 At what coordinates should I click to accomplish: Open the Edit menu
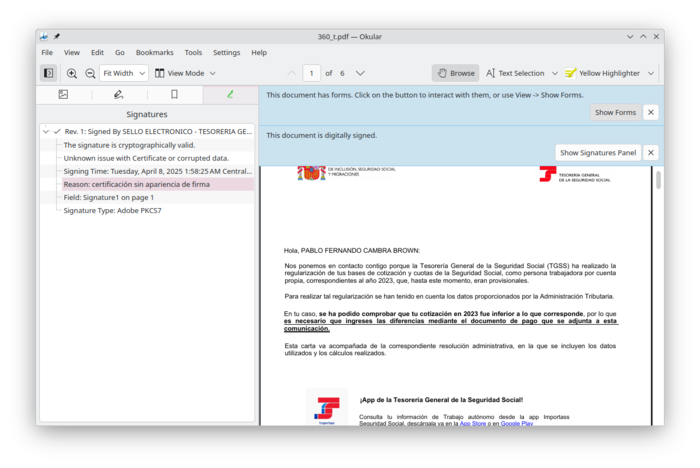(97, 53)
